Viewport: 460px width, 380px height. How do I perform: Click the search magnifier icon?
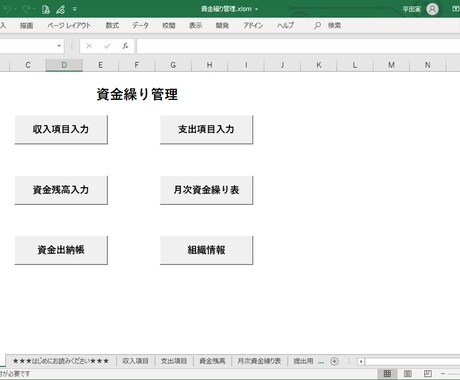coord(317,25)
